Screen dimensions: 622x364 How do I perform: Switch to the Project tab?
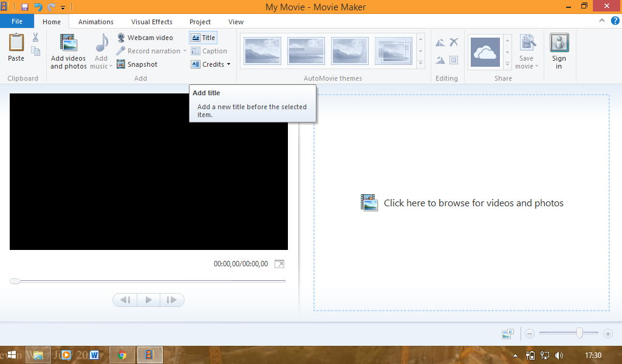click(x=200, y=22)
